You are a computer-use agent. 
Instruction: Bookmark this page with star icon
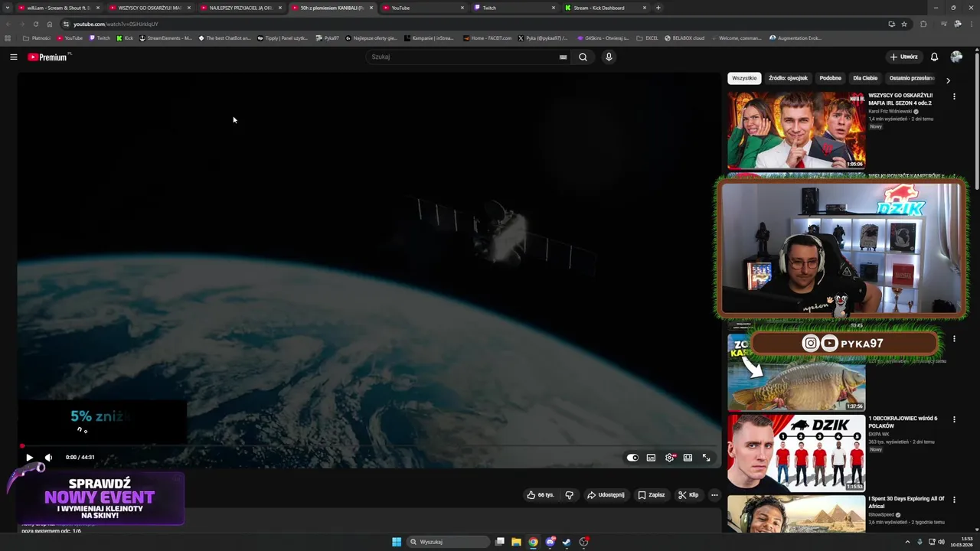904,24
